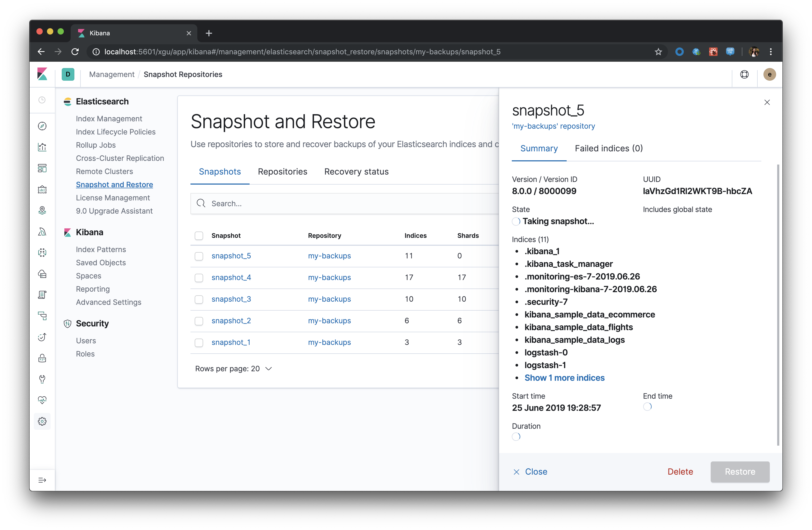Open Stack Monitoring heartbeat icon

tap(42, 400)
